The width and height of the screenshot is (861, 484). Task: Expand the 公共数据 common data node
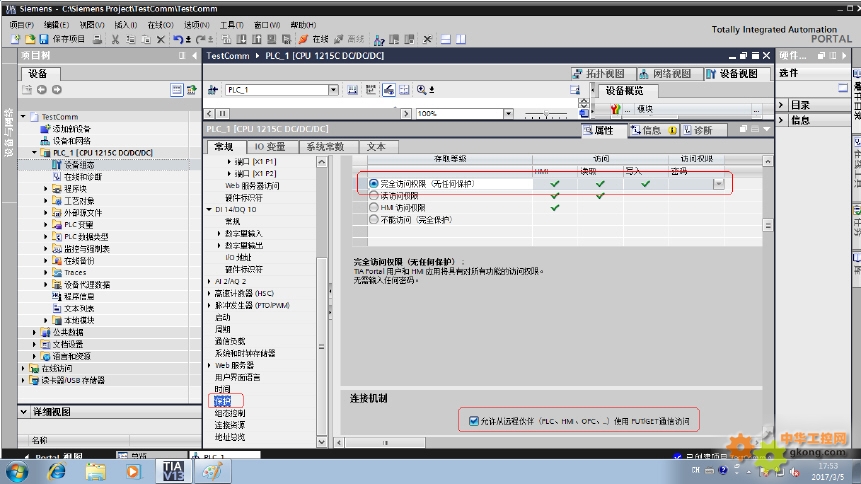[x=34, y=332]
